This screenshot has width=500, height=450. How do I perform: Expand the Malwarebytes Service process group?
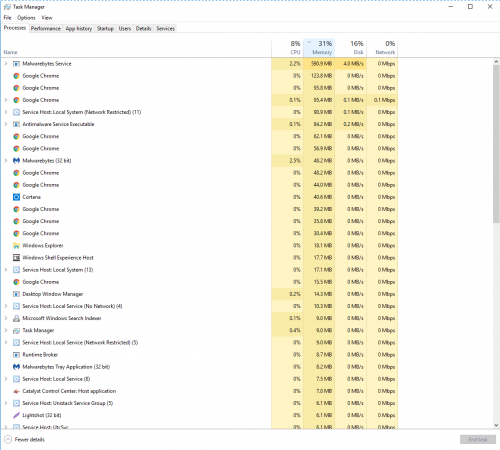6,64
